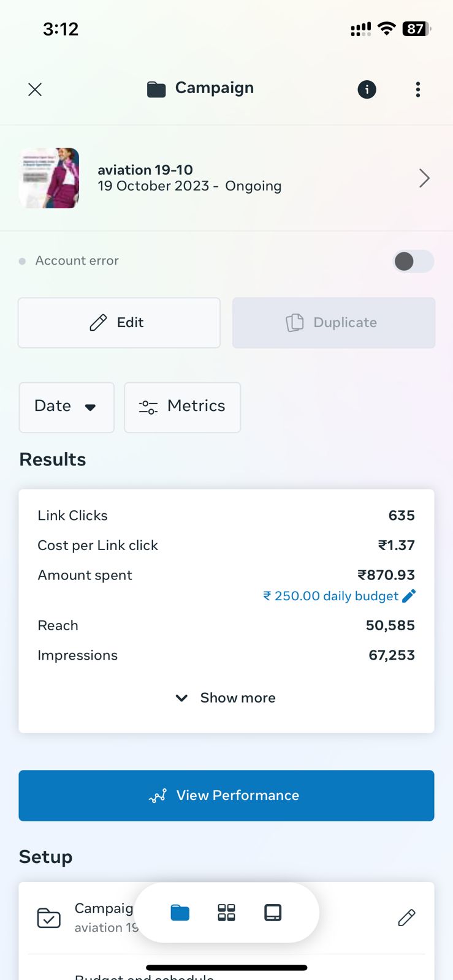Tap View Performance button

pos(226,795)
